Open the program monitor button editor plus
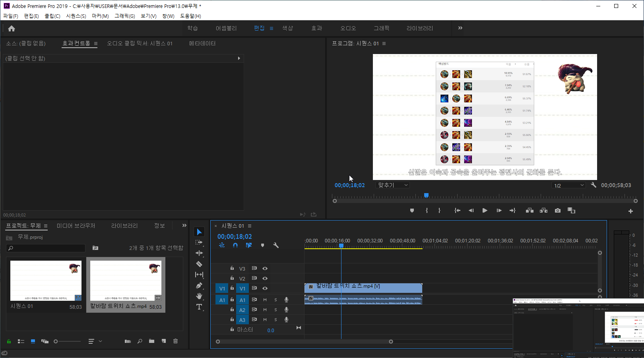Viewport: 644px width, 358px height. coord(630,211)
